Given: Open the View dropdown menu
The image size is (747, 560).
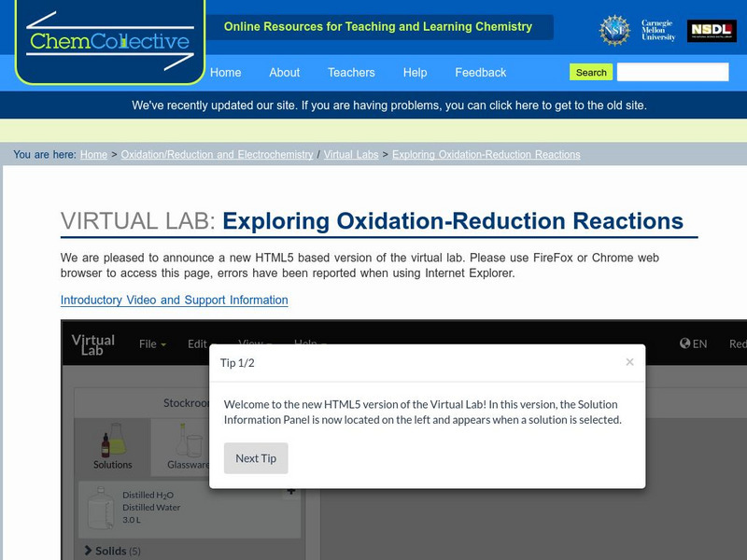Looking at the screenshot, I should pos(248,343).
